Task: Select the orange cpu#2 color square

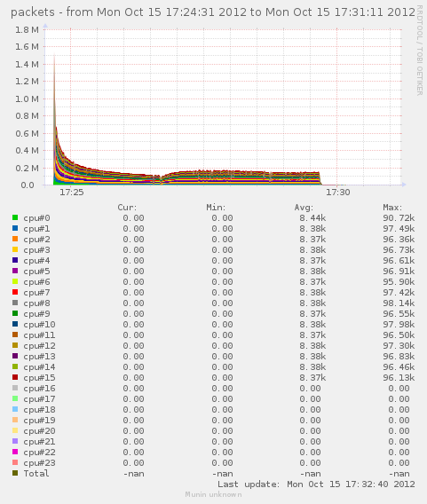Action: pyautogui.click(x=15, y=239)
